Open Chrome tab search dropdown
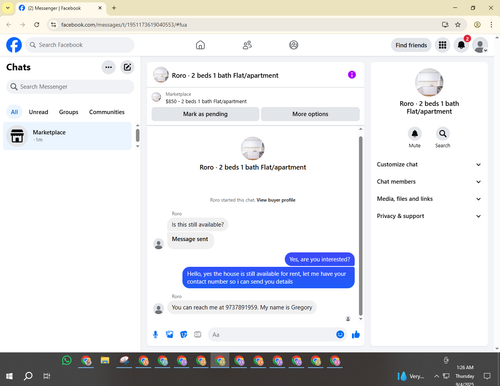Viewport: 500px width, 386px height. (x=8, y=8)
